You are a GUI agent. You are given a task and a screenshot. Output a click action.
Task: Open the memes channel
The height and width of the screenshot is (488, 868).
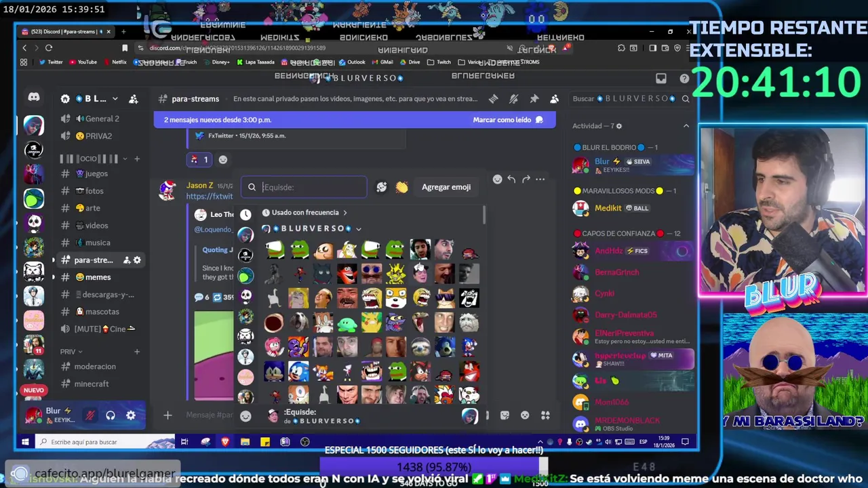tap(98, 277)
